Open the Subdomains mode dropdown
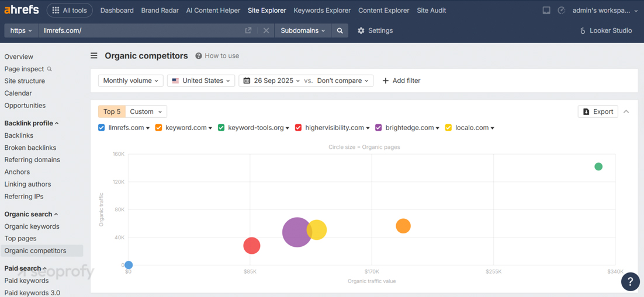The height and width of the screenshot is (297, 644). tap(303, 30)
